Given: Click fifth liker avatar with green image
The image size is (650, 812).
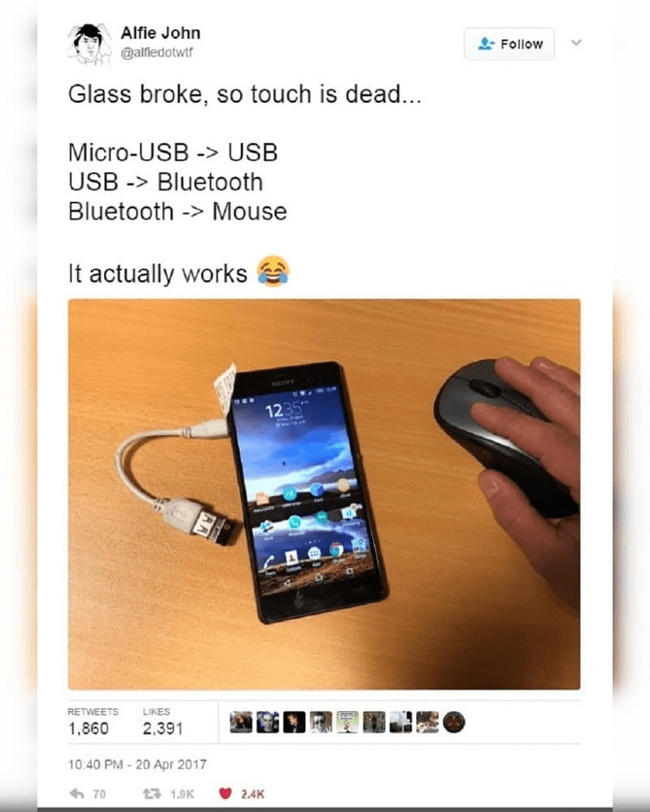Looking at the screenshot, I should 347,722.
